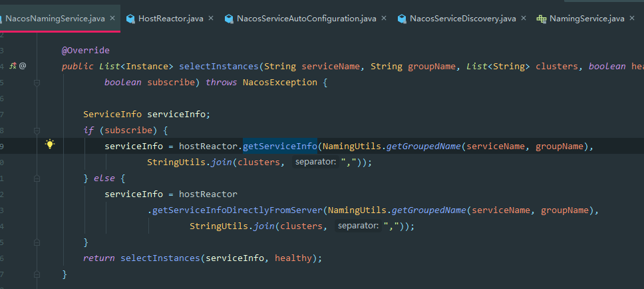Click selectInstances in the method signature
The width and height of the screenshot is (644, 289).
coord(219,67)
